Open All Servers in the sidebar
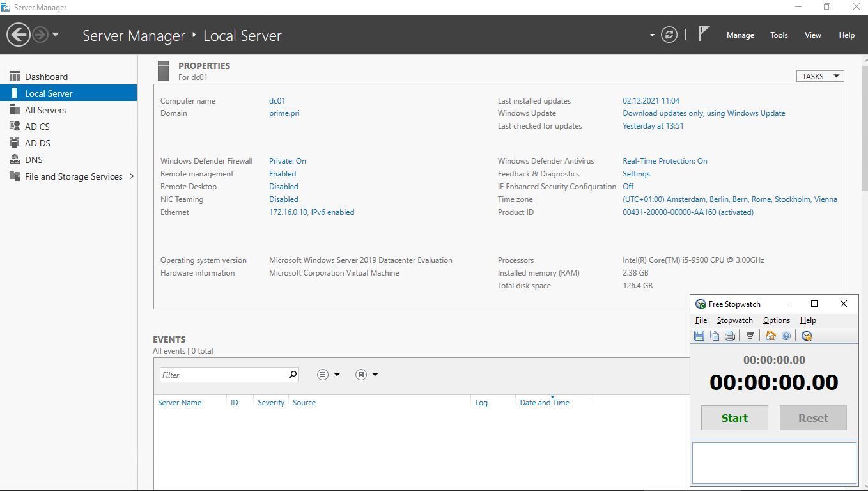 pyautogui.click(x=45, y=110)
